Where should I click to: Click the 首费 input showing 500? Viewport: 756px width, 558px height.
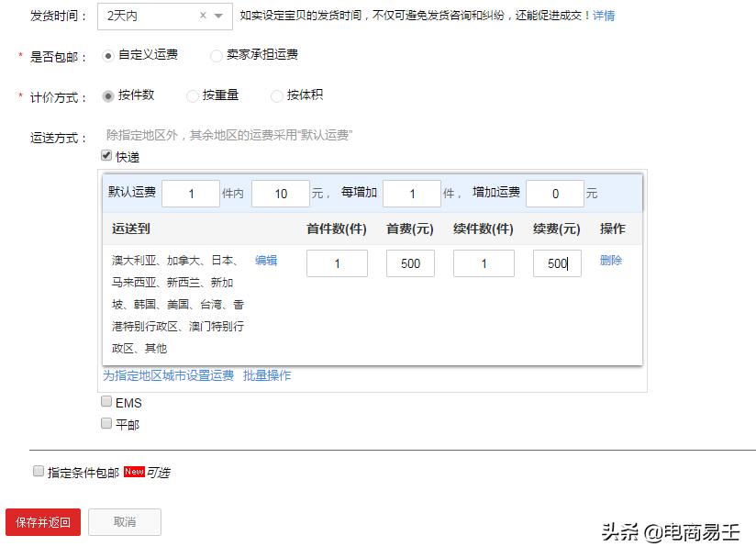[409, 263]
